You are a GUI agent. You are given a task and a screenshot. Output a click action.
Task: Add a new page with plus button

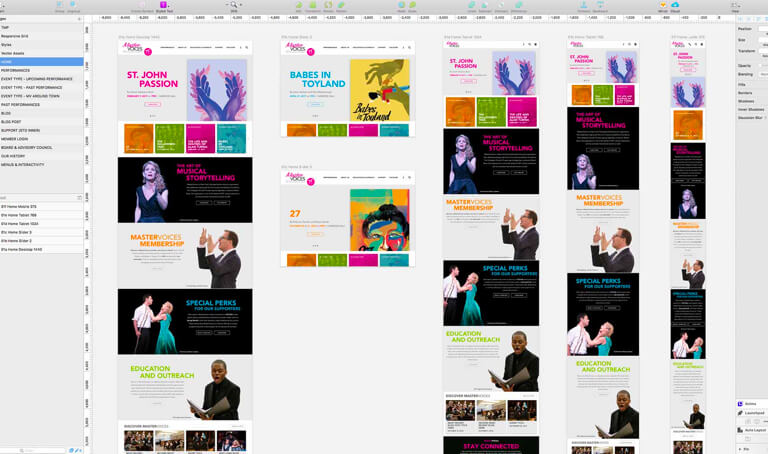[79, 19]
